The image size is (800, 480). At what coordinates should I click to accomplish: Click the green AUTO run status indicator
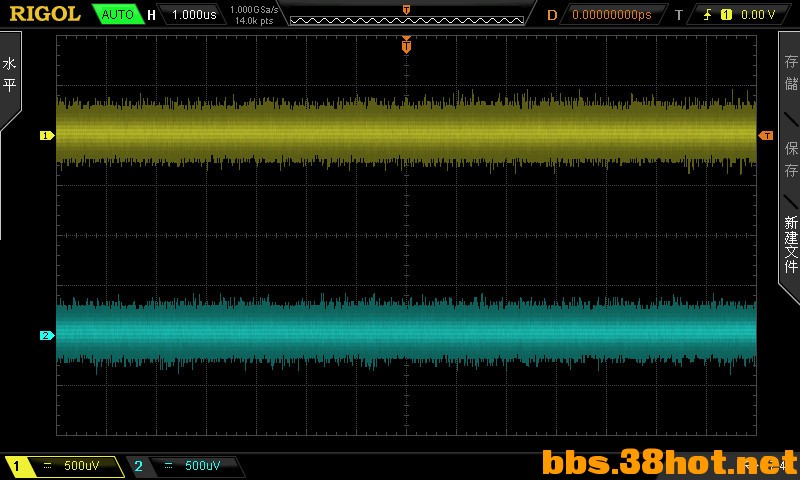117,14
